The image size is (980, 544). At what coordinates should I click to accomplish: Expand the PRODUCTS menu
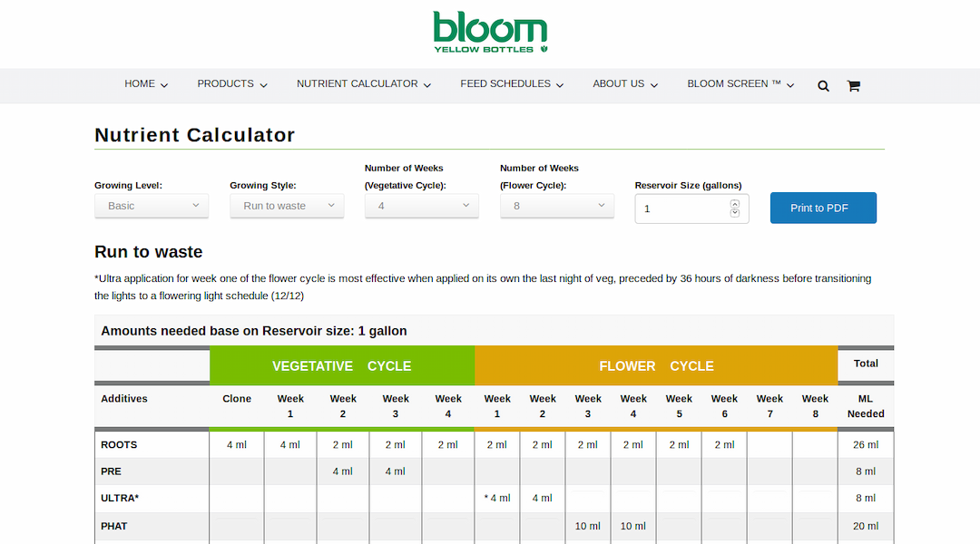tap(232, 84)
